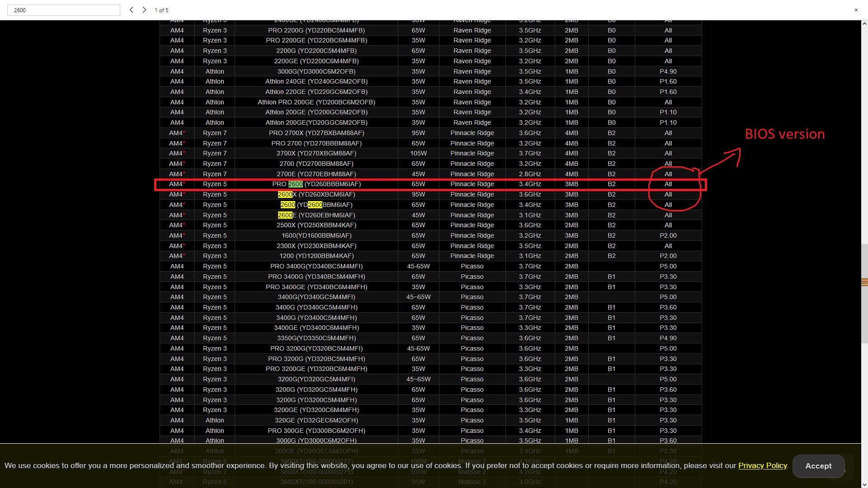This screenshot has height=488, width=868.
Task: Click the 2200G (YD2200C5M4MFB) cell
Action: tap(316, 51)
